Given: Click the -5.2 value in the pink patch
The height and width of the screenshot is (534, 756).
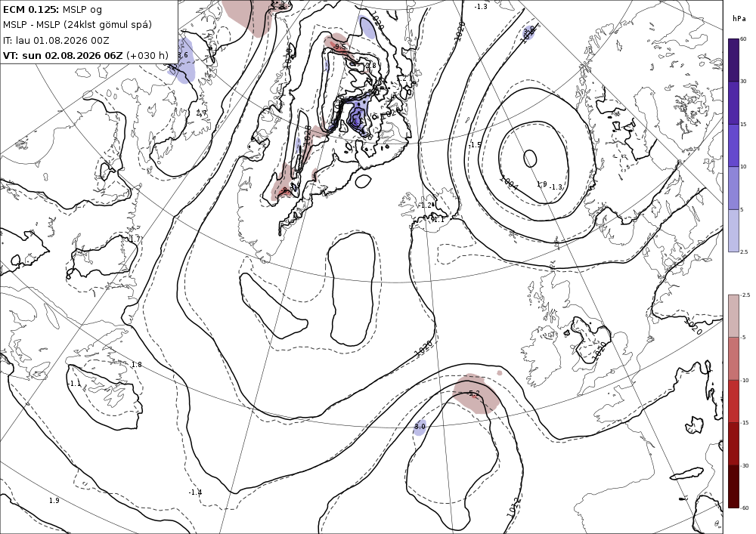Looking at the screenshot, I should (474, 394).
